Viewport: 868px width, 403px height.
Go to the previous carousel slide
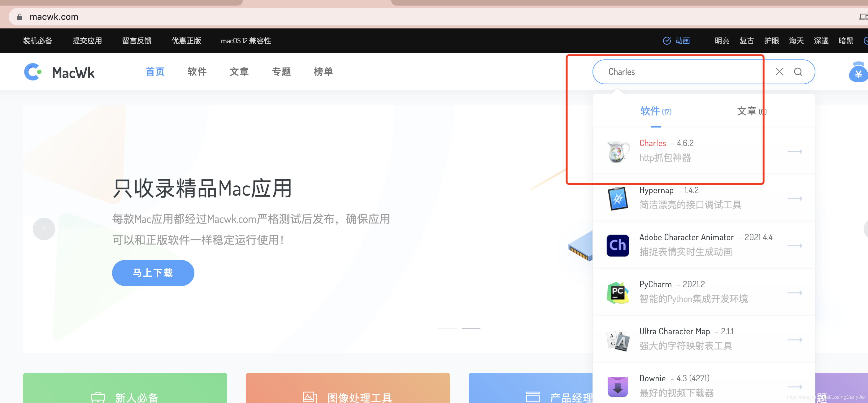44,229
